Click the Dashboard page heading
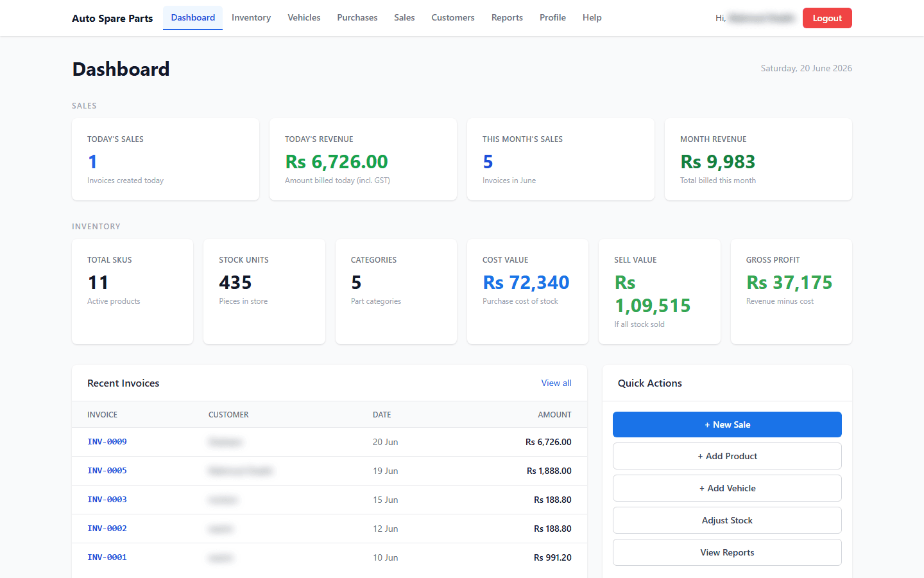Screen dimensions: 924x578 (121, 69)
